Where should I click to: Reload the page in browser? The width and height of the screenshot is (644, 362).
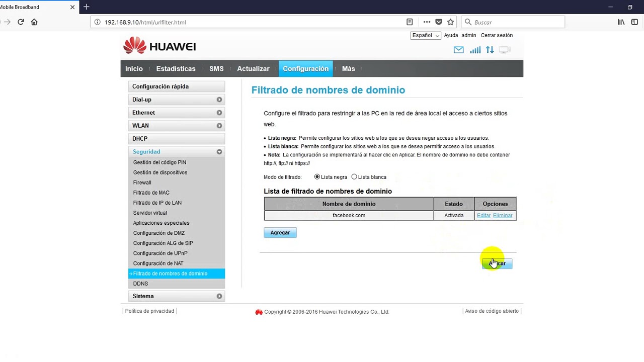click(x=21, y=22)
